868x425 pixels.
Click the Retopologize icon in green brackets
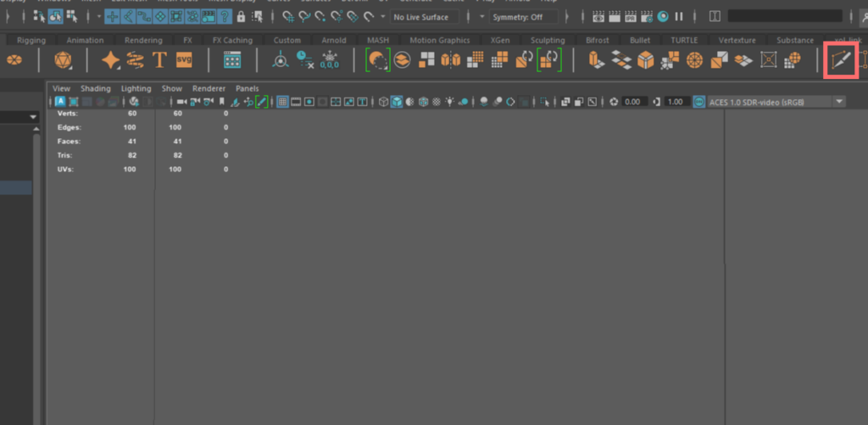coord(548,60)
